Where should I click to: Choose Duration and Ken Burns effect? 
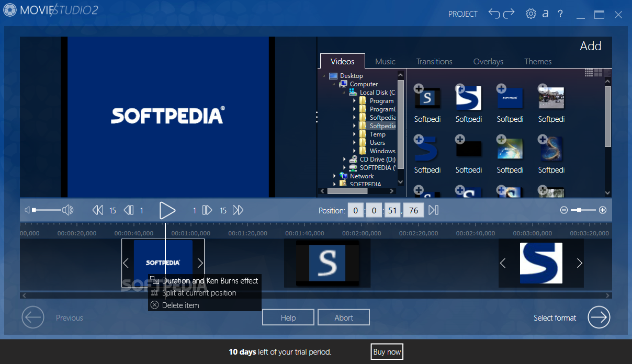(x=205, y=281)
